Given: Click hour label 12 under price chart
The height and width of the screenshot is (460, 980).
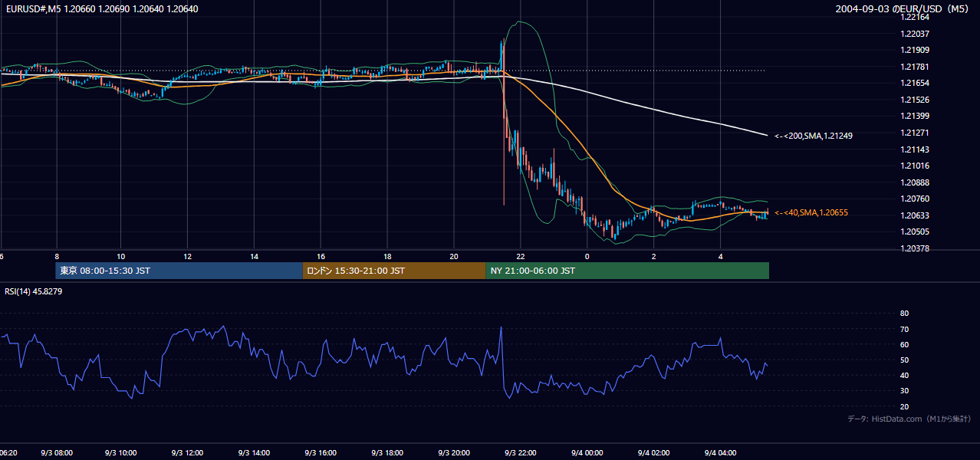Looking at the screenshot, I should pos(188,256).
